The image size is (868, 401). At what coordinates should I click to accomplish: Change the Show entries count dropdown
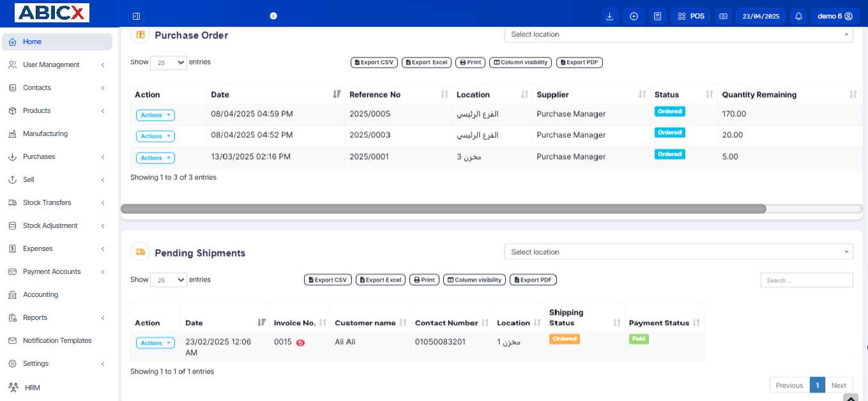click(x=168, y=62)
